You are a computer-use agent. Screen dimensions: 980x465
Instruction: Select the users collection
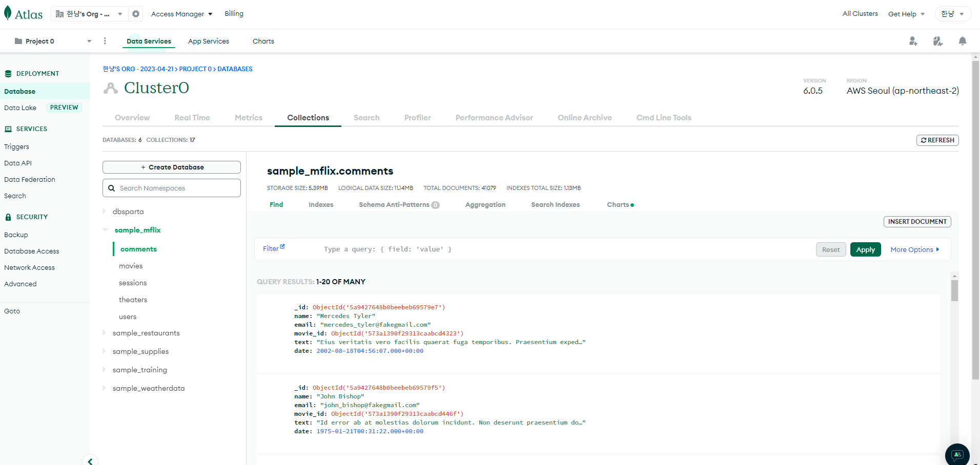tap(128, 316)
